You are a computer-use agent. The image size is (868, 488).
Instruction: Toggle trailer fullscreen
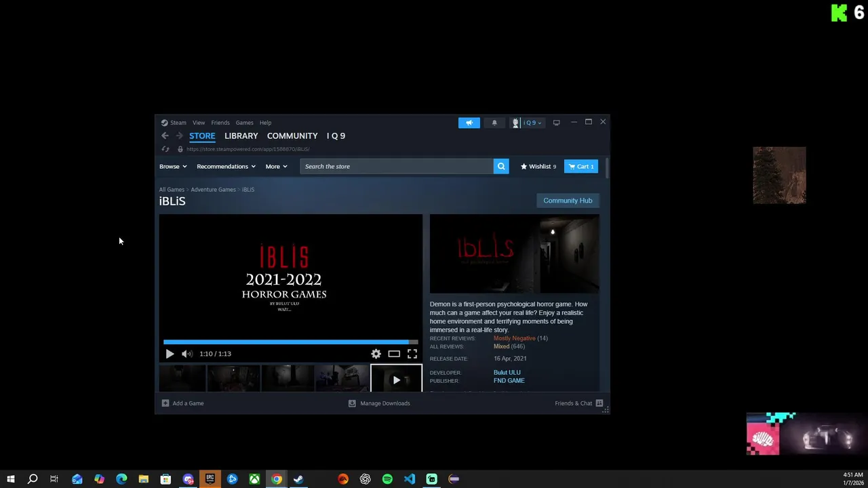click(412, 354)
